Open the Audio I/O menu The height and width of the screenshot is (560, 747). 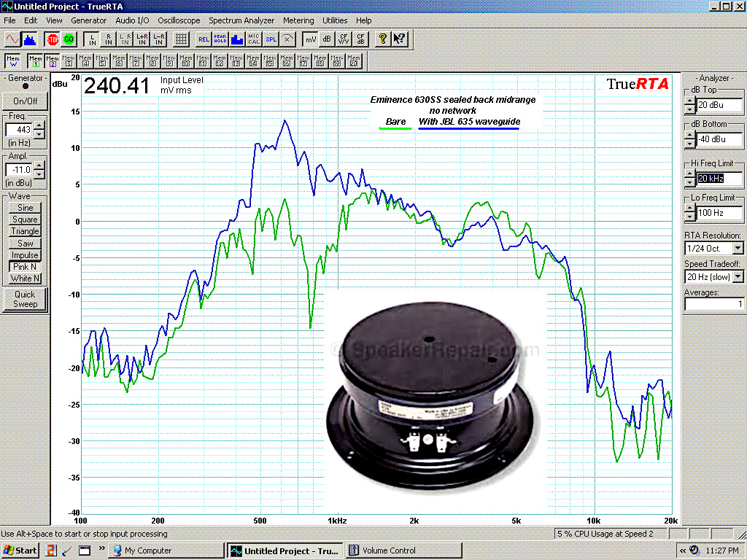(132, 20)
